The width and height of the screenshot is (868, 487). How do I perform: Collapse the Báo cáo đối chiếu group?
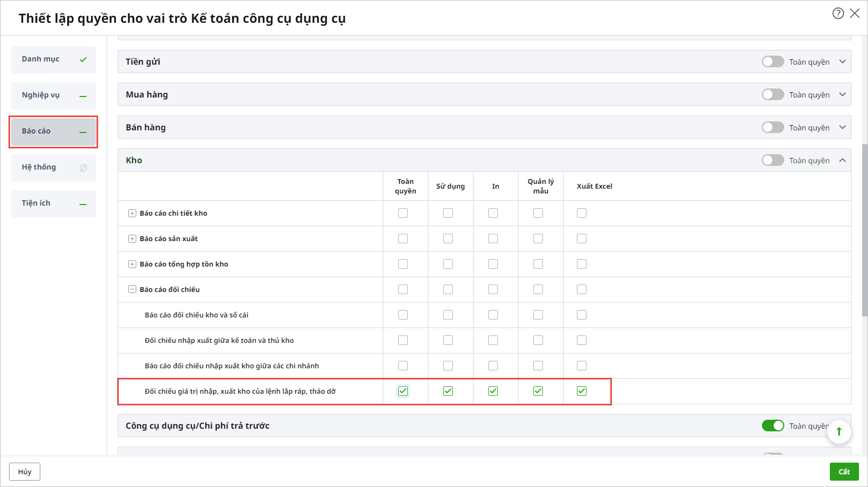pyautogui.click(x=133, y=290)
